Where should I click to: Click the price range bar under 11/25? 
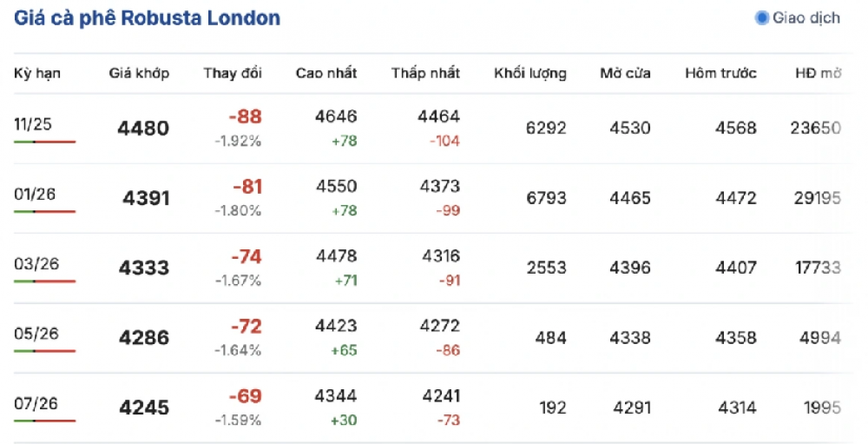[44, 142]
